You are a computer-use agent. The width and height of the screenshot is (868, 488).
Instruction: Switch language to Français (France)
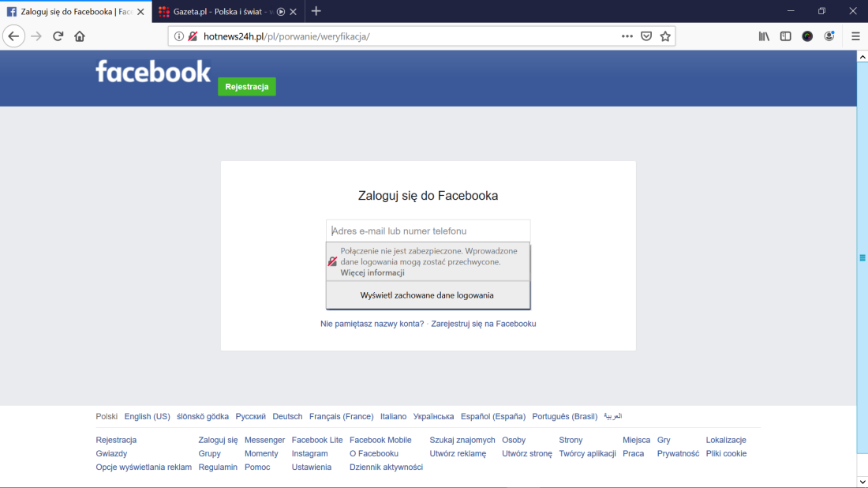point(342,417)
